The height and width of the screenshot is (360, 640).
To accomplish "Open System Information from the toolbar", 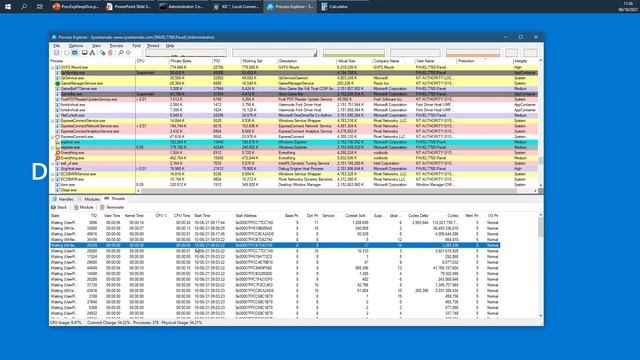I will coord(75,53).
